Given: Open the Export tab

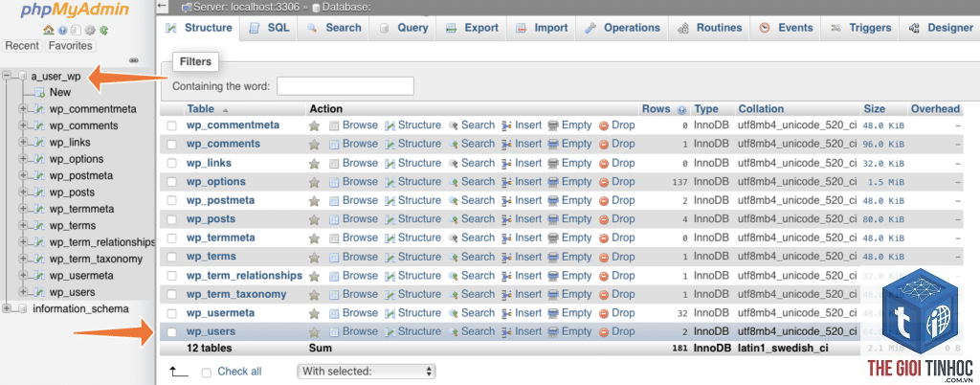Looking at the screenshot, I should [x=473, y=28].
